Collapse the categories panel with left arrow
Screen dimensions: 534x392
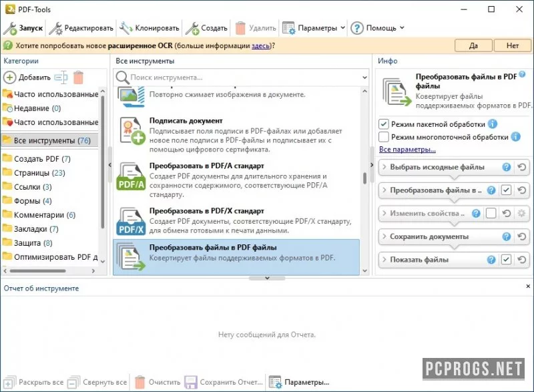point(109,165)
